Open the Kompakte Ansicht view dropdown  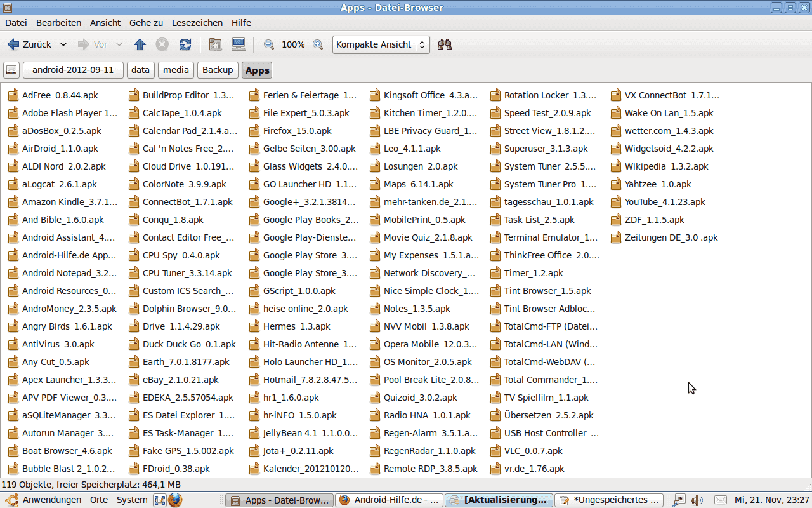click(x=381, y=44)
